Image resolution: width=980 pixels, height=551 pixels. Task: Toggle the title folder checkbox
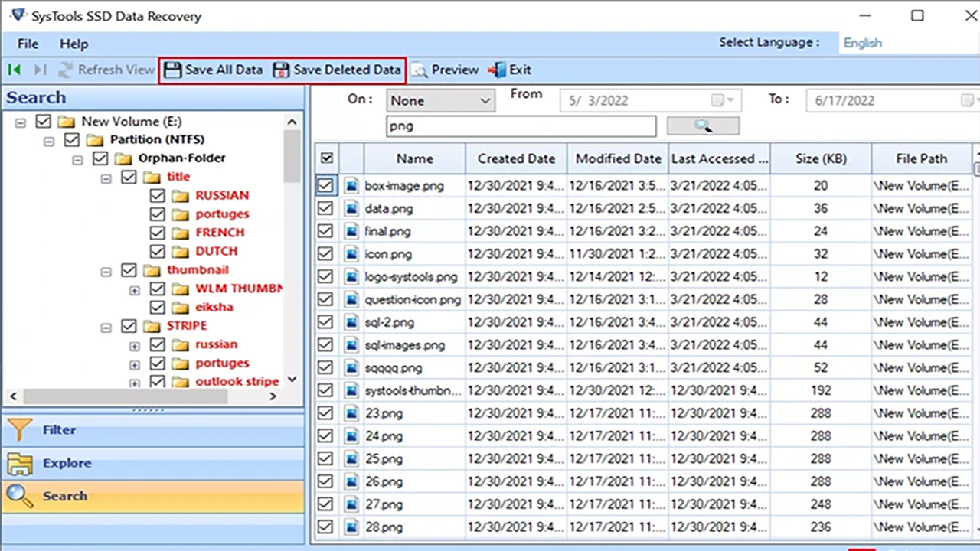[129, 177]
